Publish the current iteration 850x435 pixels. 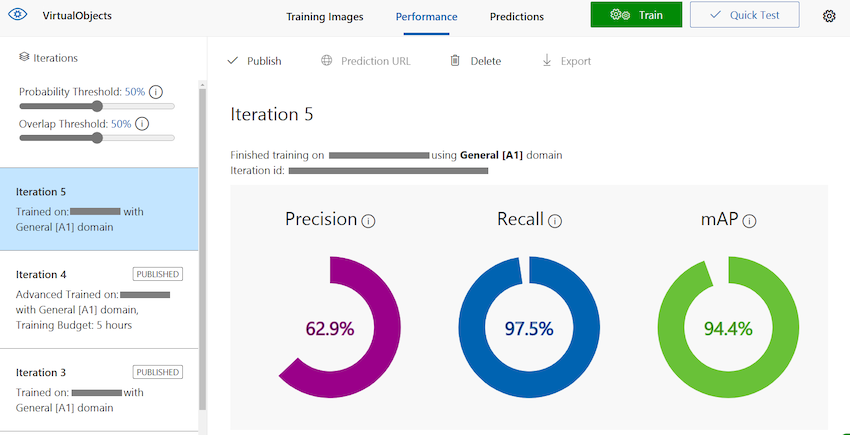[x=254, y=61]
